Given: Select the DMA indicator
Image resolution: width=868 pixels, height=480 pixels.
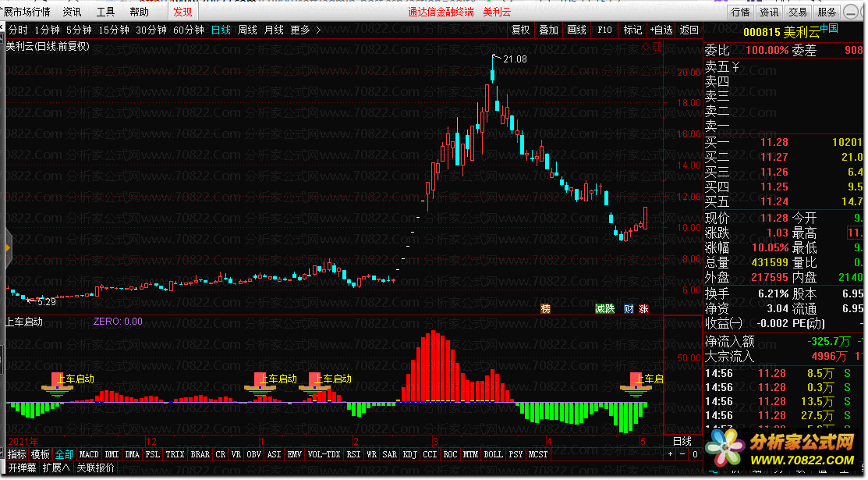Looking at the screenshot, I should tap(133, 454).
